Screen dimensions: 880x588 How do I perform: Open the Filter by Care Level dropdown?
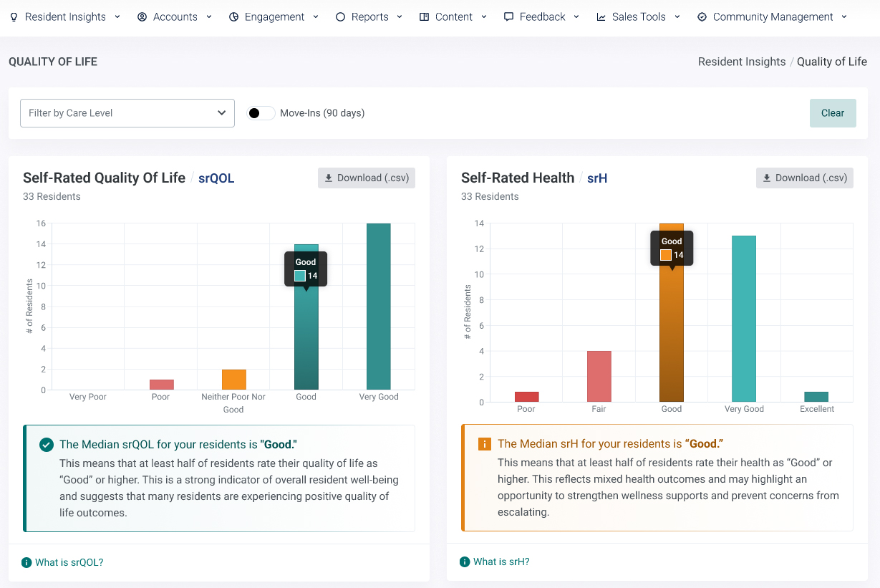click(127, 113)
